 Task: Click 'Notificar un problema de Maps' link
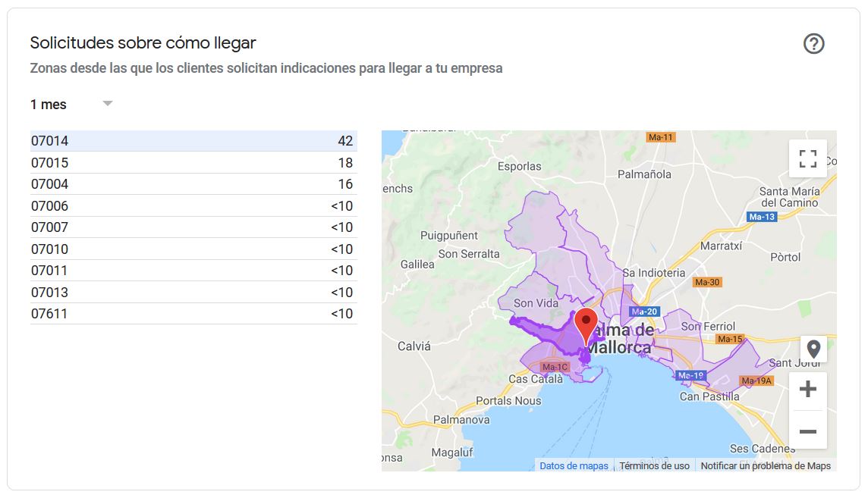tap(765, 466)
